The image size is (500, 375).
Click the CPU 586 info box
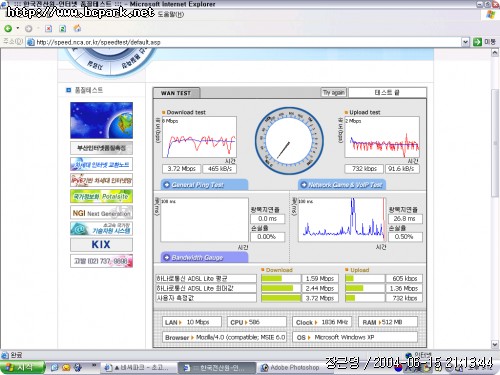click(x=257, y=322)
